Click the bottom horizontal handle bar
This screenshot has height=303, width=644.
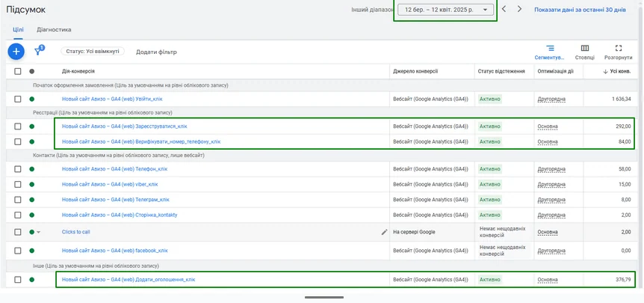[x=324, y=297]
